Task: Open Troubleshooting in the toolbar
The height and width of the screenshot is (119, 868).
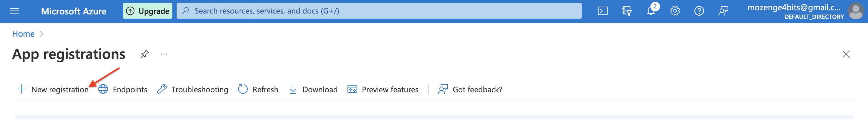Action: click(193, 90)
